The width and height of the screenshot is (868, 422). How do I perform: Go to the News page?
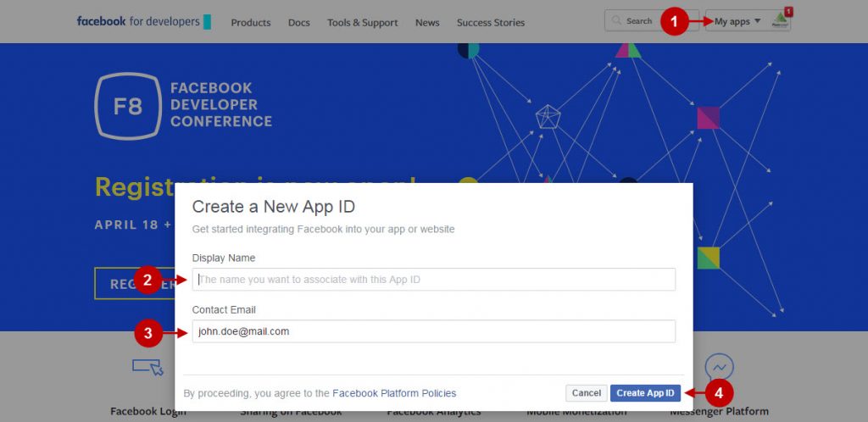tap(427, 23)
